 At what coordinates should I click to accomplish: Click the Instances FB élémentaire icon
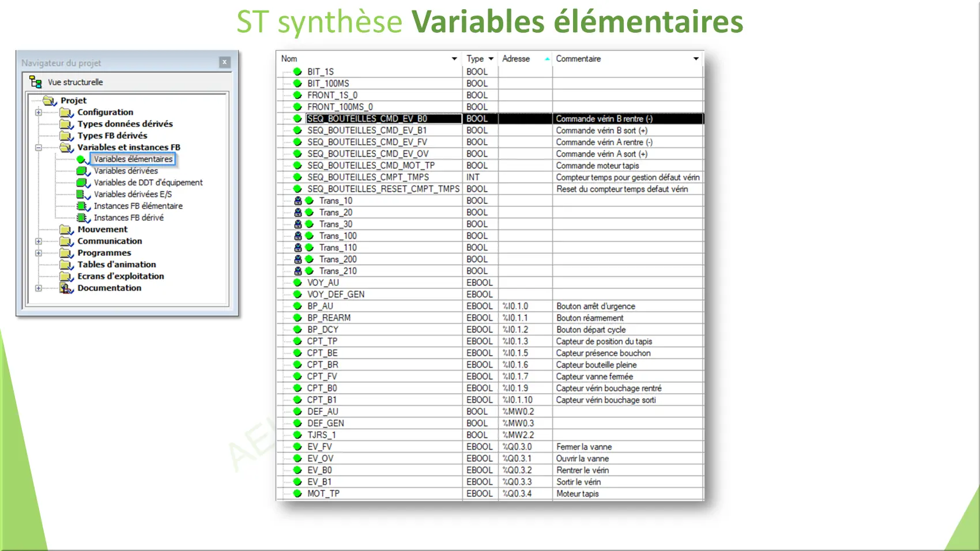tap(83, 206)
